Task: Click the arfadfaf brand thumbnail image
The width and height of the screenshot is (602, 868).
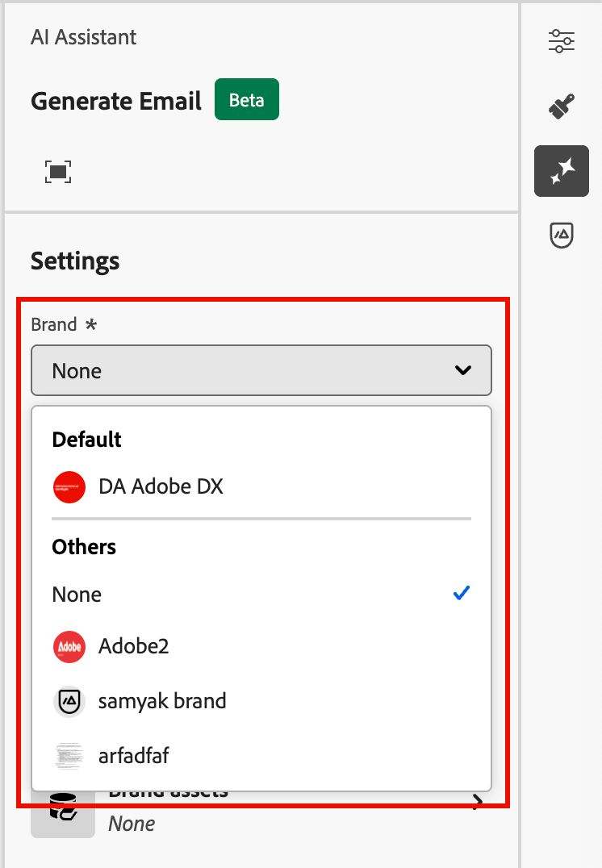Action: 69,756
